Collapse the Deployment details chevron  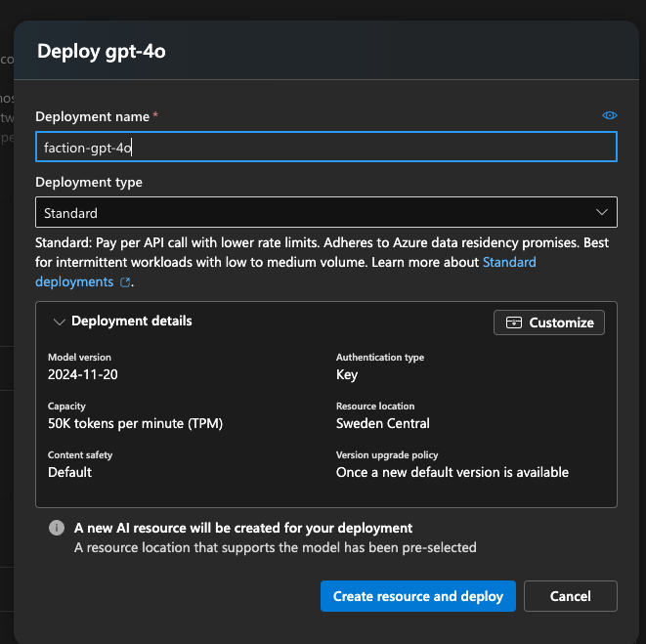pos(59,322)
